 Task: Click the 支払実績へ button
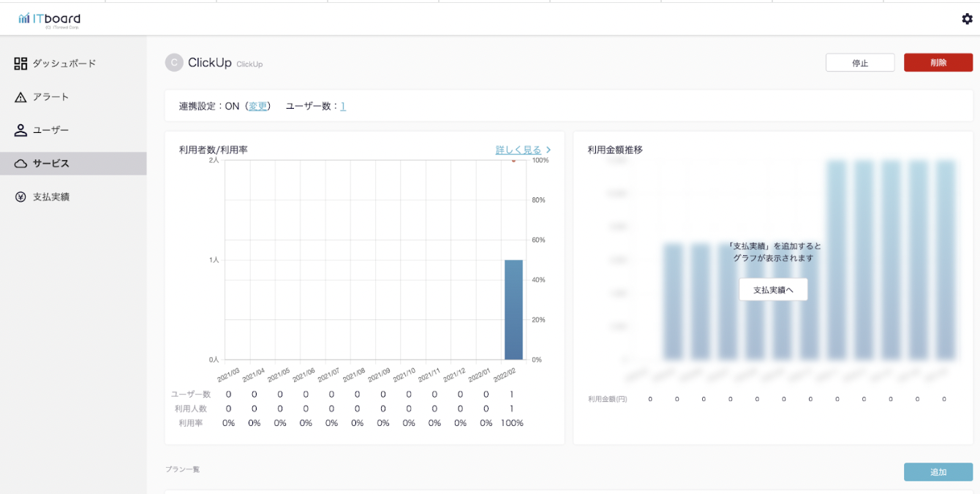773,289
